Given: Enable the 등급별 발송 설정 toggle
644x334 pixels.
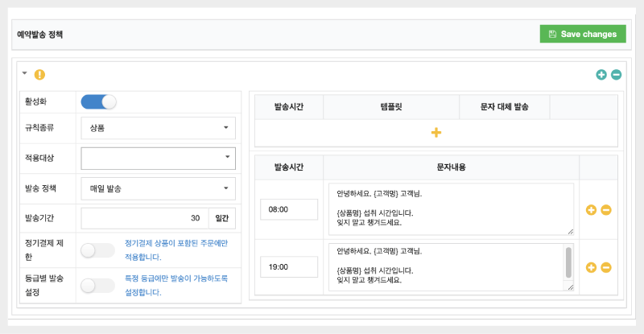Looking at the screenshot, I should [99, 285].
